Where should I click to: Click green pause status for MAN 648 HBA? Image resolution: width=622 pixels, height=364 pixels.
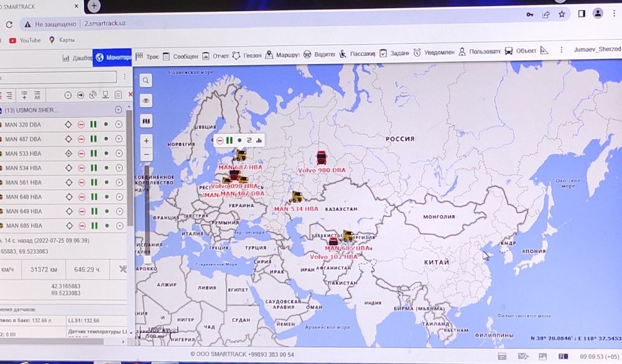point(94,197)
